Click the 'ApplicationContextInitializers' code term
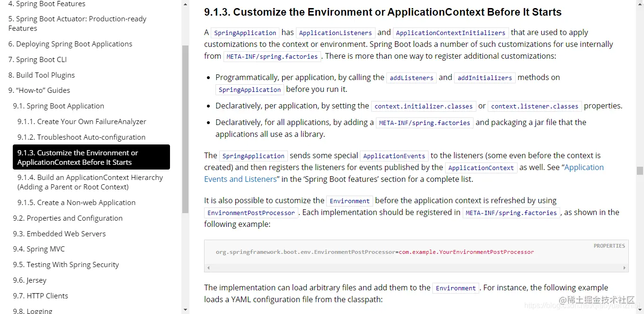644x314 pixels. (450, 33)
